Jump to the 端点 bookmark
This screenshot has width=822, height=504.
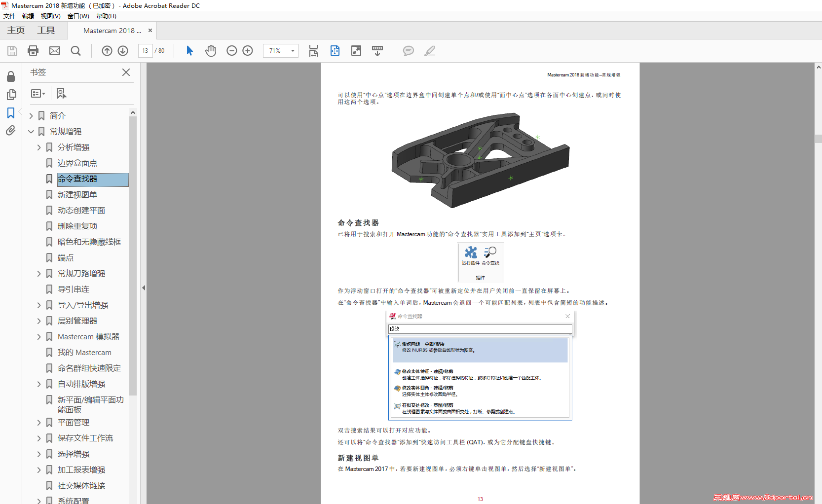pyautogui.click(x=66, y=258)
